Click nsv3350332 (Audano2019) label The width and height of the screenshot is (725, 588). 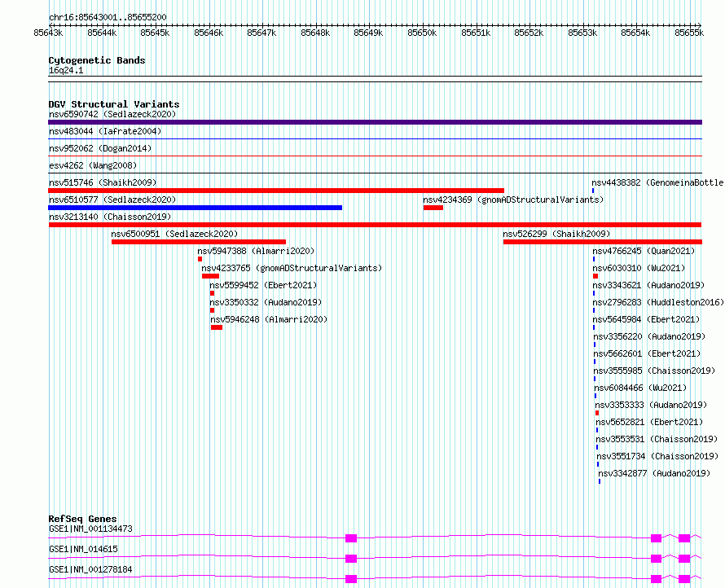[x=266, y=302]
